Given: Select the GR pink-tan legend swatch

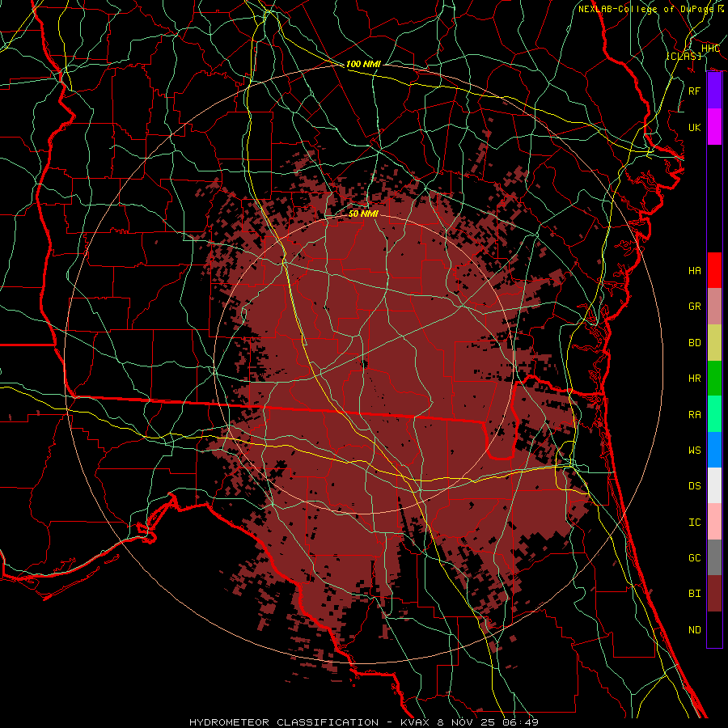Looking at the screenshot, I should click(x=714, y=307).
